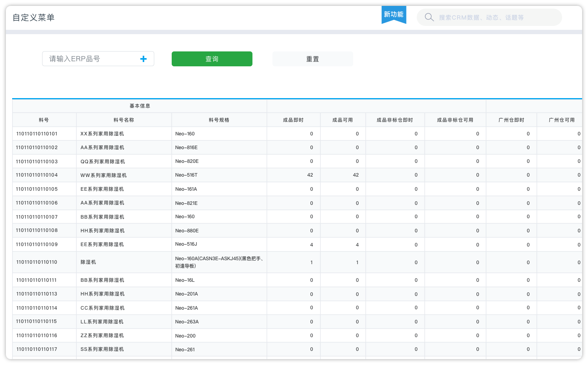Click the 成品可用 column header

point(343,120)
